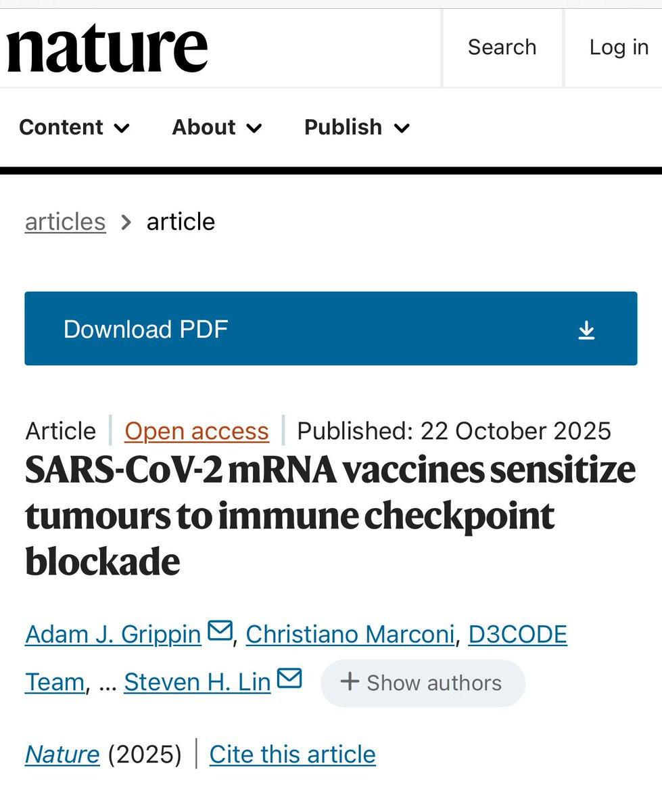Open Log in page
The image size is (662, 812).
[x=619, y=47]
